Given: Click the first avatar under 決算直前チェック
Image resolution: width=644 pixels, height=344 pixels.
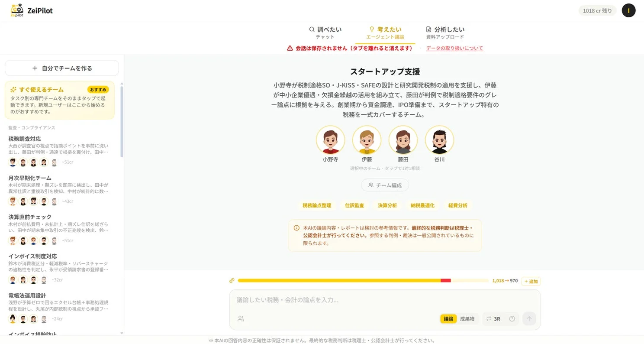Looking at the screenshot, I should pyautogui.click(x=13, y=240).
